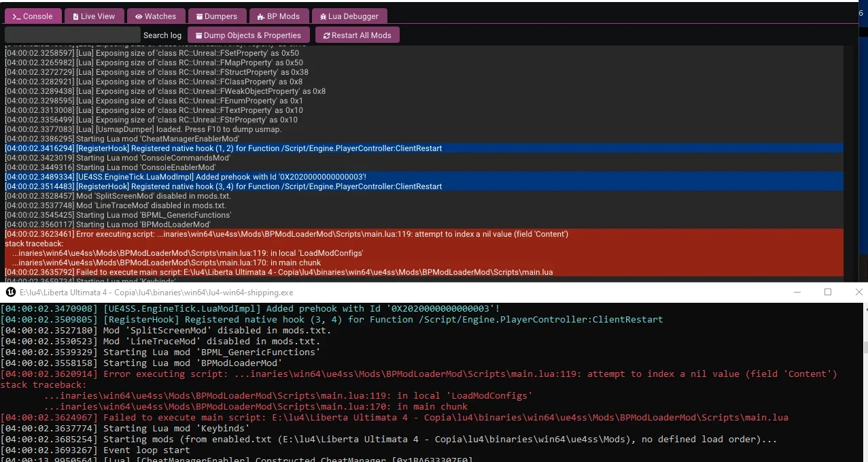Click the Dump Objects & Properties button
This screenshot has height=462, width=868.
tap(249, 35)
